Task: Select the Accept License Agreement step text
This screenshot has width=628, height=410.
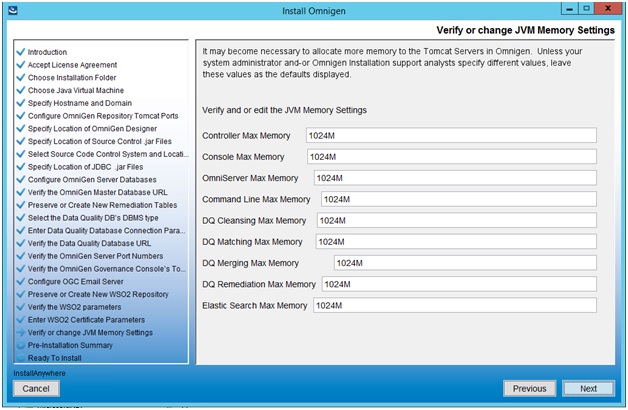Action: coord(72,65)
